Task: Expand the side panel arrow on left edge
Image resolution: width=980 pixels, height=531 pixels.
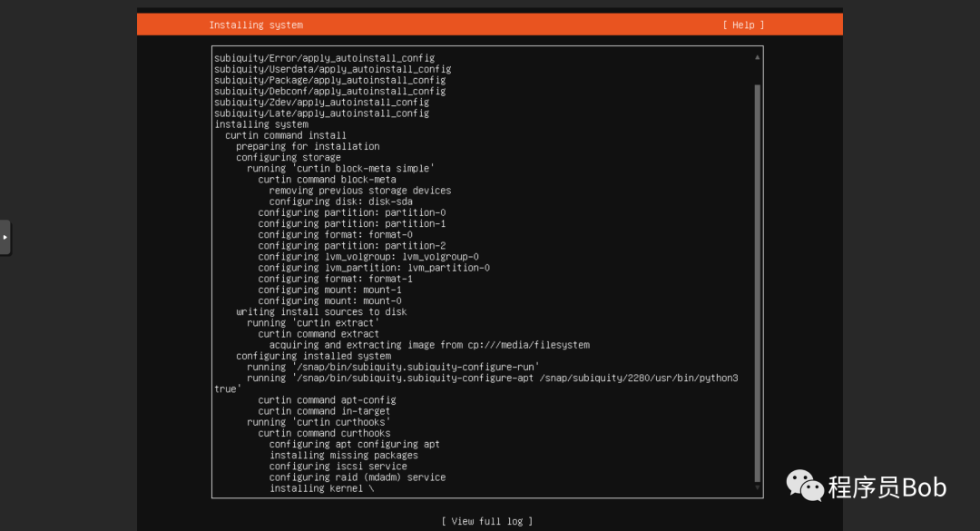Action: pos(5,237)
